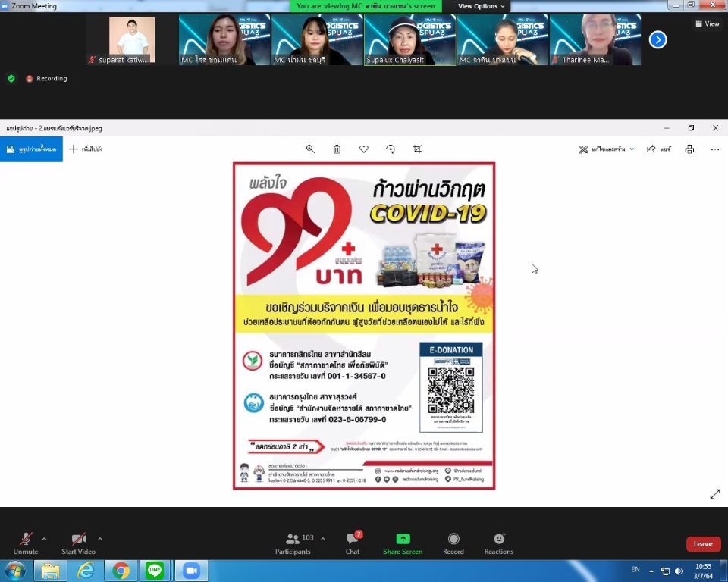The image size is (728, 582).
Task: Open LINE app from taskbar
Action: [155, 571]
